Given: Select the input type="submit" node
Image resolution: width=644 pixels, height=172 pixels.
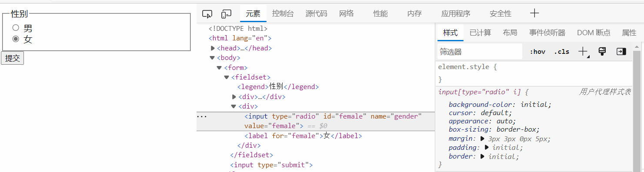Looking at the screenshot, I should (271, 165).
